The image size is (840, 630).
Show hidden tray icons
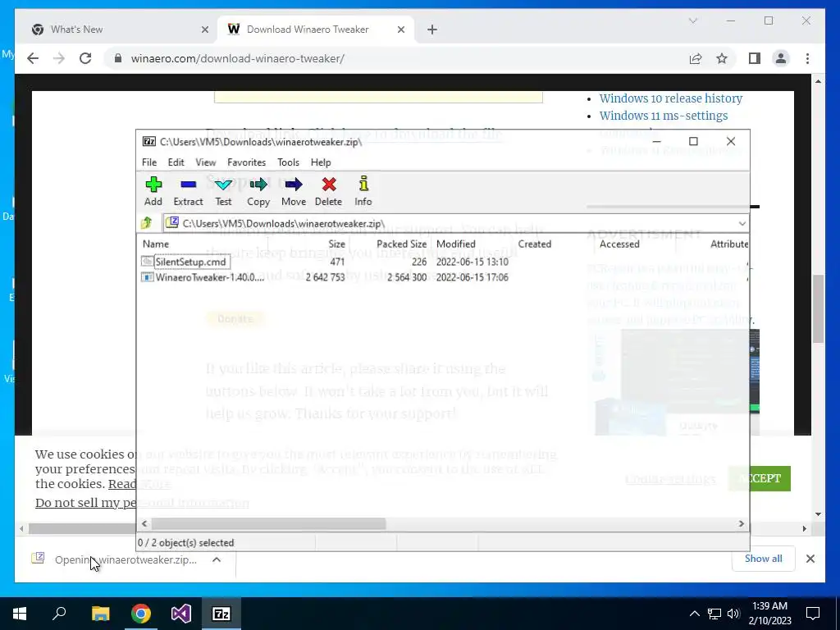(694, 614)
